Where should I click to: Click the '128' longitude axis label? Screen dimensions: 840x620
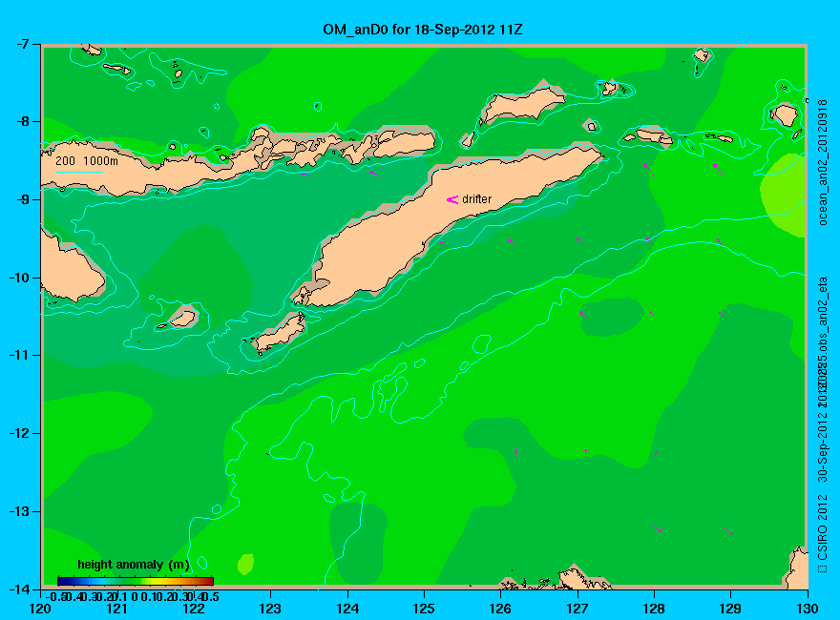coord(654,609)
